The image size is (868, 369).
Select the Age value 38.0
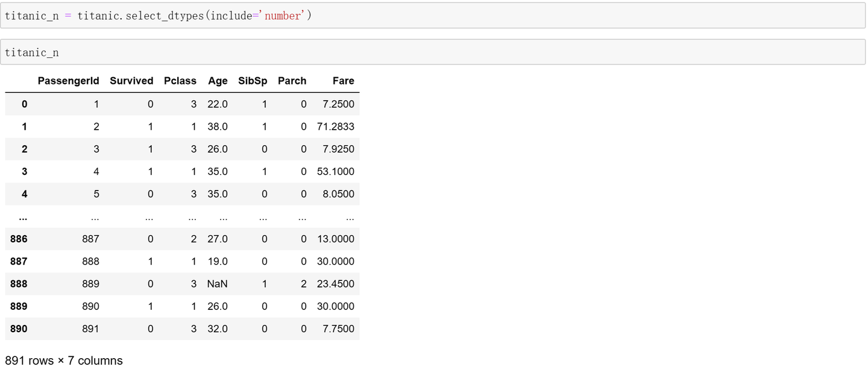217,127
